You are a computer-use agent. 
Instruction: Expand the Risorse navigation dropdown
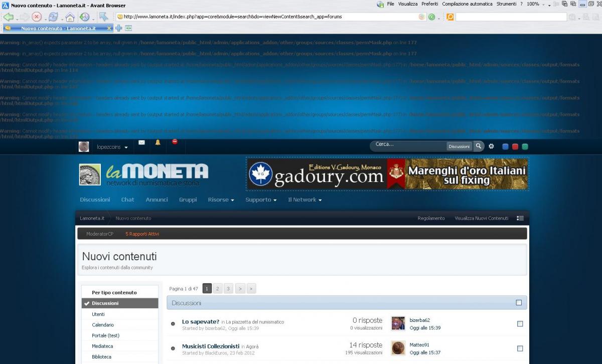click(221, 200)
